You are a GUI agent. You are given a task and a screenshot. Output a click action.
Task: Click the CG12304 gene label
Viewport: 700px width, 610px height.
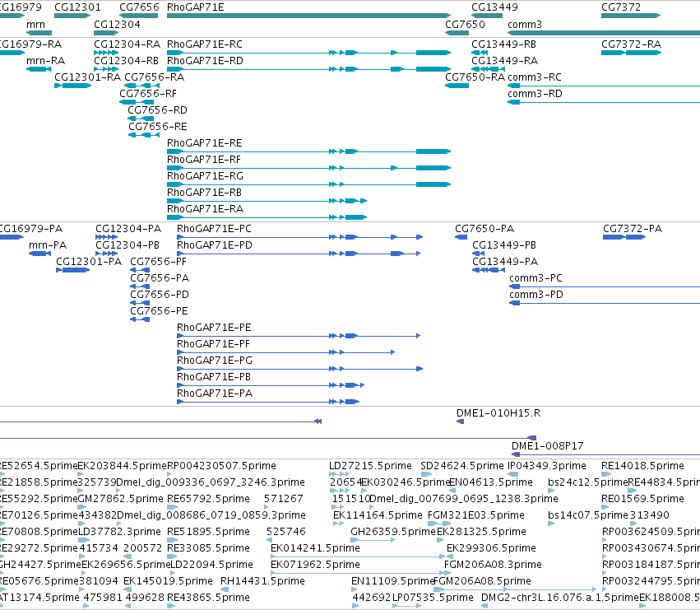pos(117,25)
